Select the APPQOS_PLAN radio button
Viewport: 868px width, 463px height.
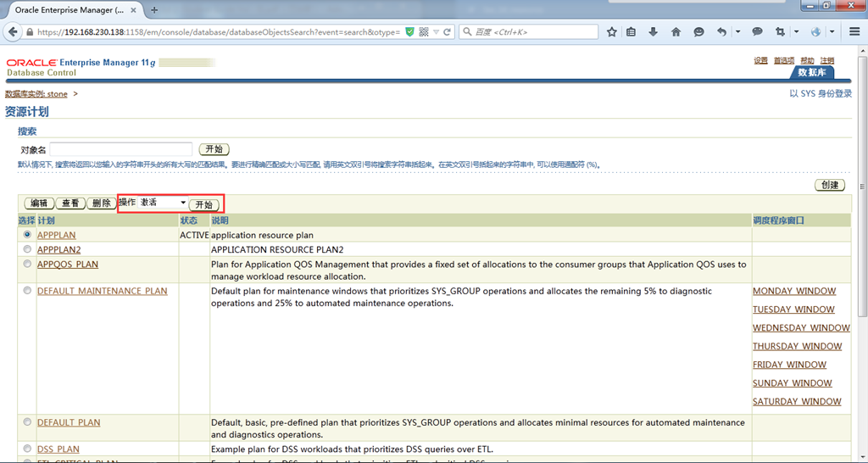pos(27,265)
